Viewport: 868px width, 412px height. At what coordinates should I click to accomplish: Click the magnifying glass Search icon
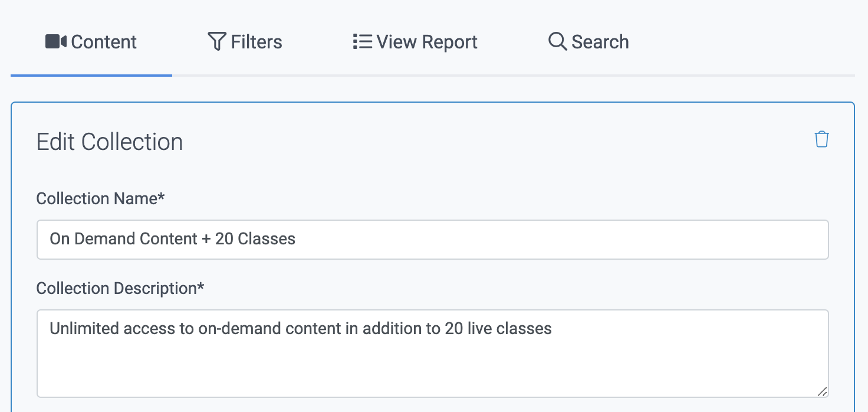[x=557, y=41]
